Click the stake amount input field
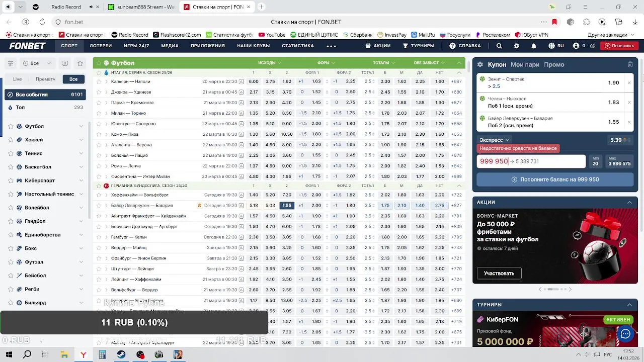 pos(531,161)
